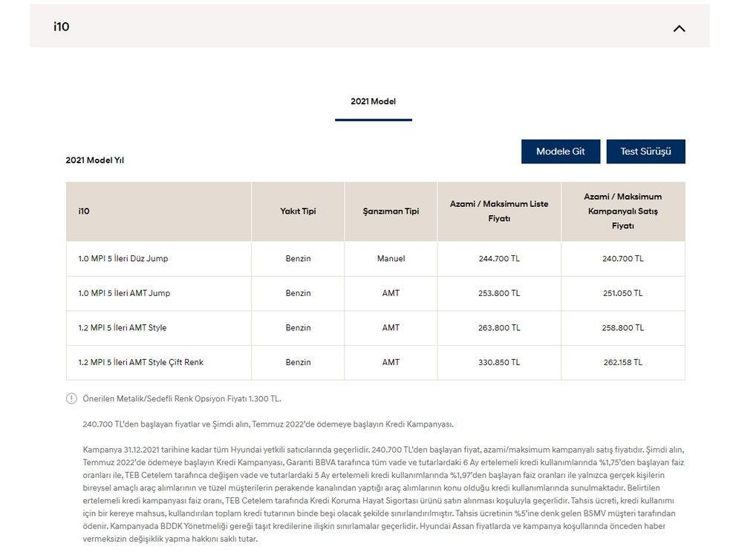Click the info icon beside the metallic color note
This screenshot has height=555, width=756.
point(71,398)
